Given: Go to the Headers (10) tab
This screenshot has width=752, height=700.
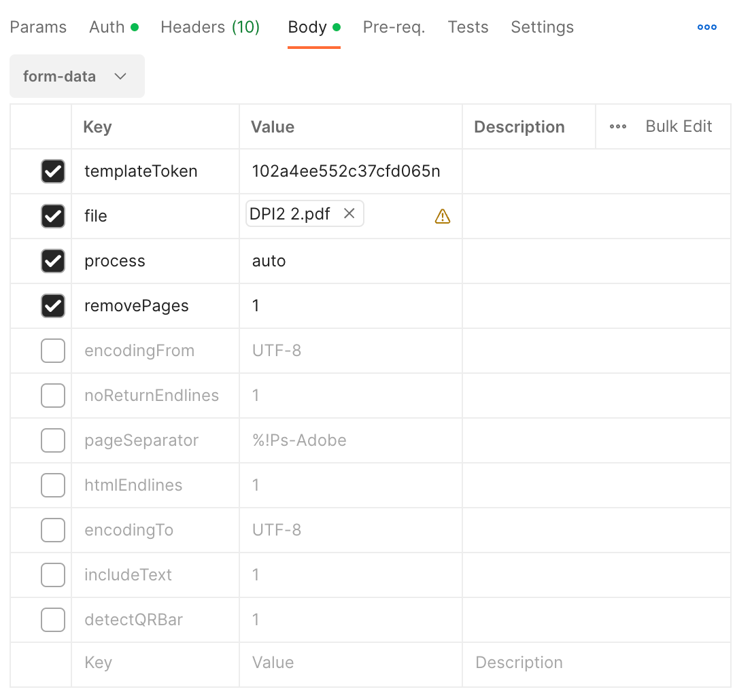Looking at the screenshot, I should pos(210,27).
